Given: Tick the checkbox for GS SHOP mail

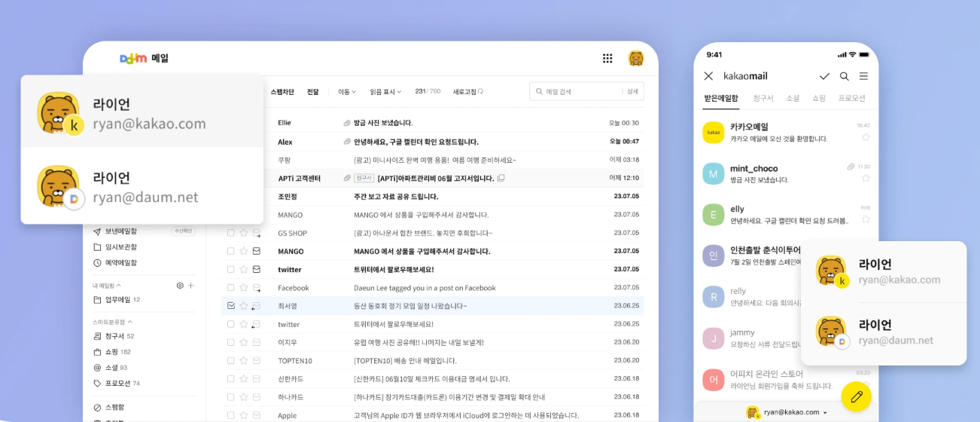Looking at the screenshot, I should pyautogui.click(x=231, y=233).
